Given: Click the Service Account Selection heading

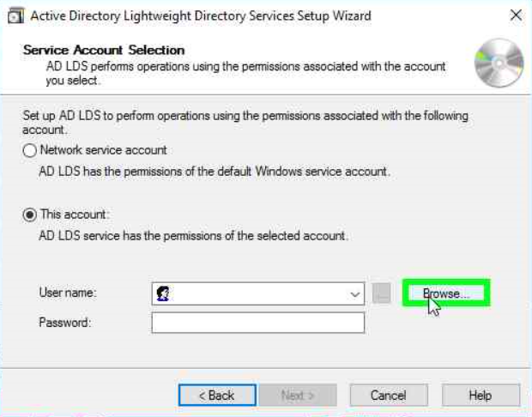Looking at the screenshot, I should pos(104,50).
